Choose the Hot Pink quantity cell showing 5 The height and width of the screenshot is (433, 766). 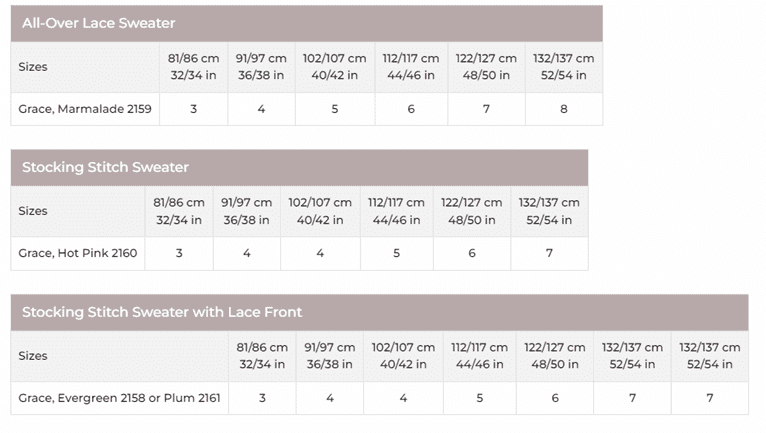pos(396,253)
